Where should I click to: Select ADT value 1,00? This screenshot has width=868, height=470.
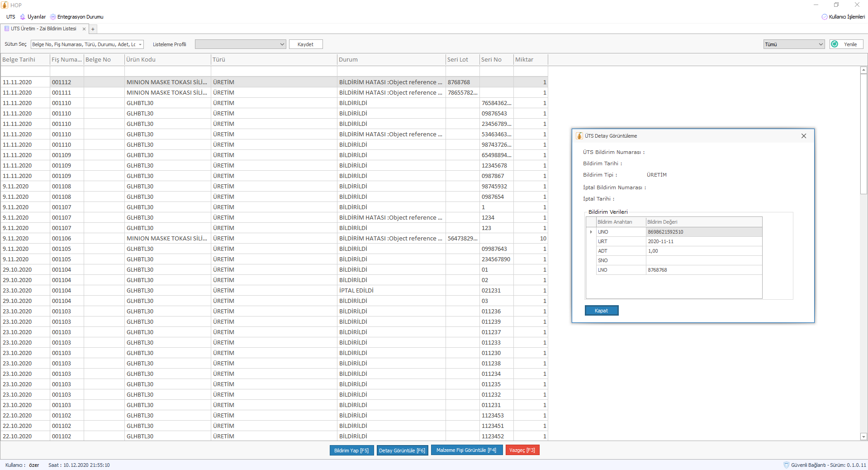[x=704, y=251]
